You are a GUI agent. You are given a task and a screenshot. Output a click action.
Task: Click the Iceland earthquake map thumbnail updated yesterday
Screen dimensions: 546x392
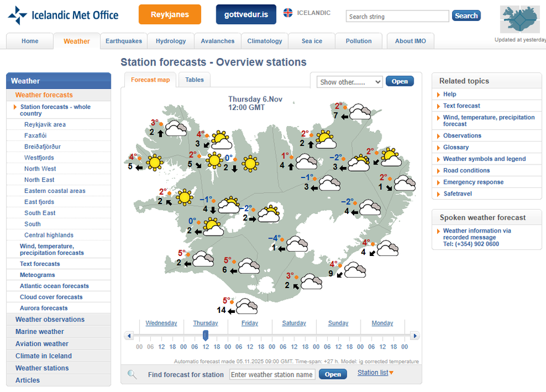519,20
